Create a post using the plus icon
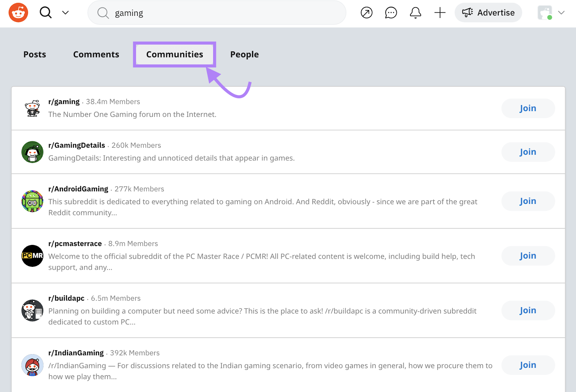Screen dimensions: 576x392 click(x=440, y=13)
